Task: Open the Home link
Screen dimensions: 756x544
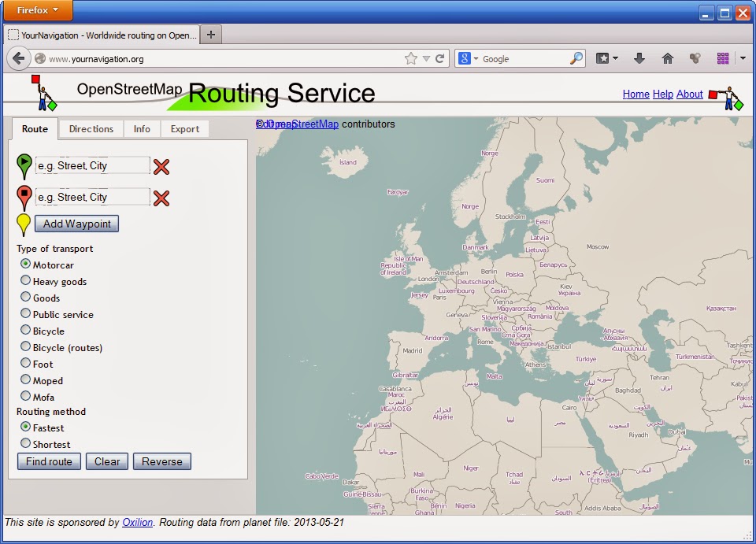Action: click(636, 94)
